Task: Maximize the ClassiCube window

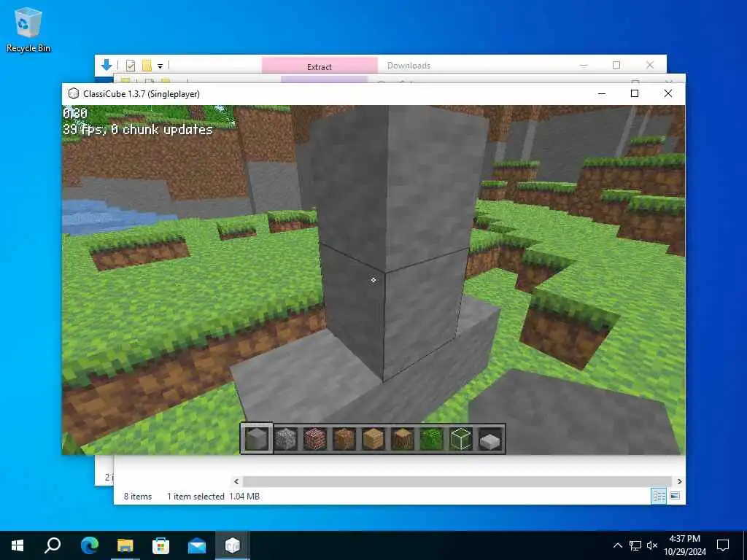Action: (635, 94)
